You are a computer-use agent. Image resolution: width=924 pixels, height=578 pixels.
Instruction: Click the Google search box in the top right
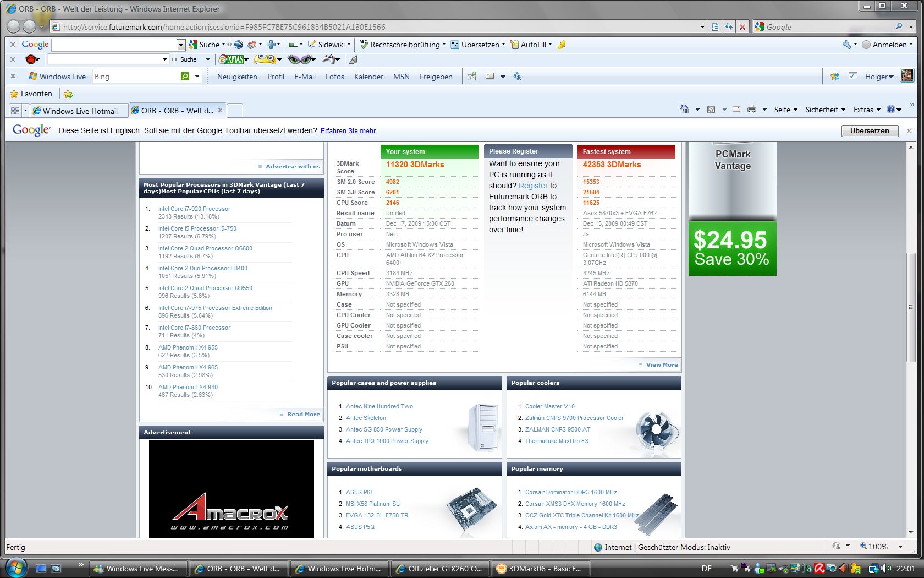tap(829, 26)
